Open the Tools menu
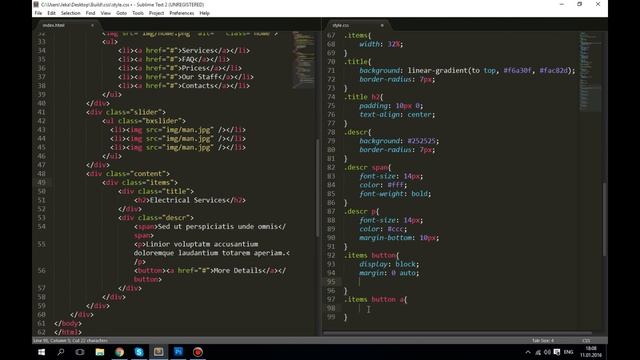 138,13
